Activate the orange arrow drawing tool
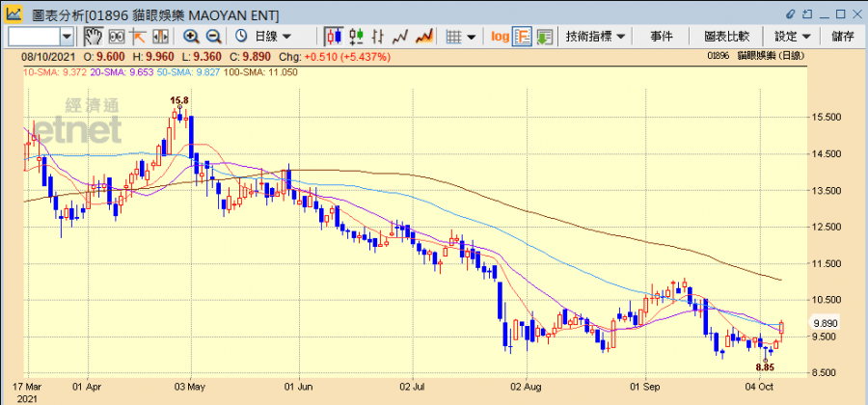The height and width of the screenshot is (405, 868). coord(138,37)
